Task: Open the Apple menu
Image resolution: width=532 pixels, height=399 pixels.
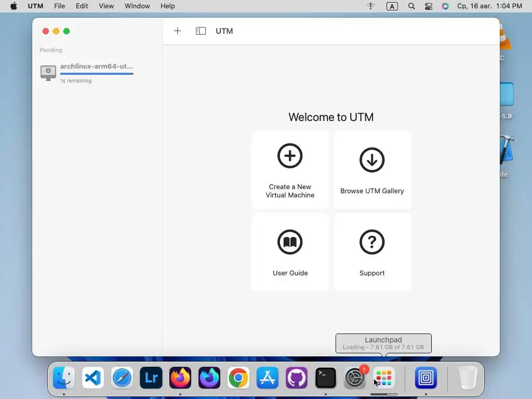Action: 14,6
